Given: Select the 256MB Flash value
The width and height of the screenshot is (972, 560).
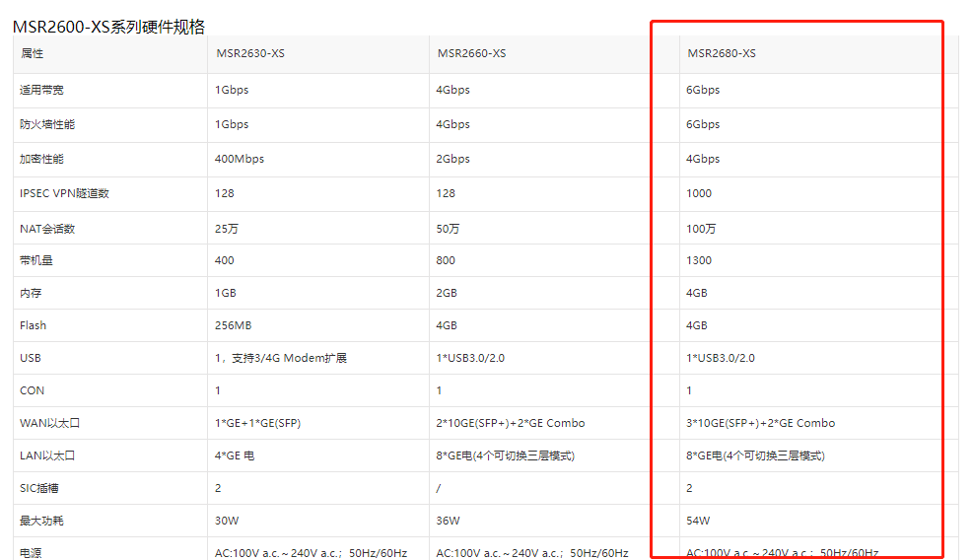Looking at the screenshot, I should click(x=233, y=325).
